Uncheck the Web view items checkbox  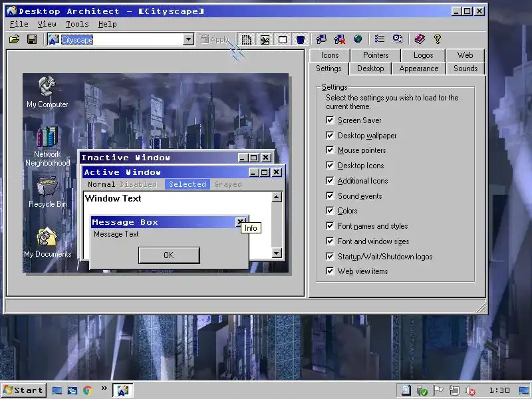(330, 271)
